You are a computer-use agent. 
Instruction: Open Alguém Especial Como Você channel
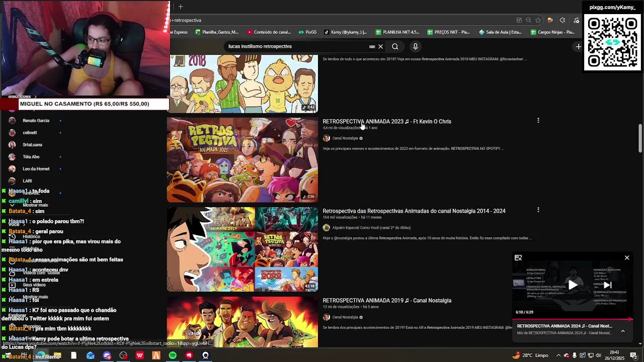tap(371, 228)
